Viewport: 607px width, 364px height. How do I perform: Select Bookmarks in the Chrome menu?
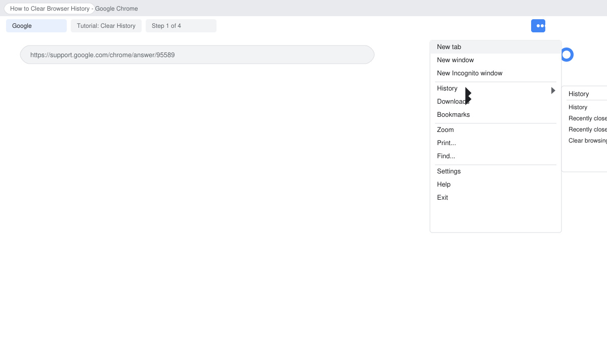(496, 115)
